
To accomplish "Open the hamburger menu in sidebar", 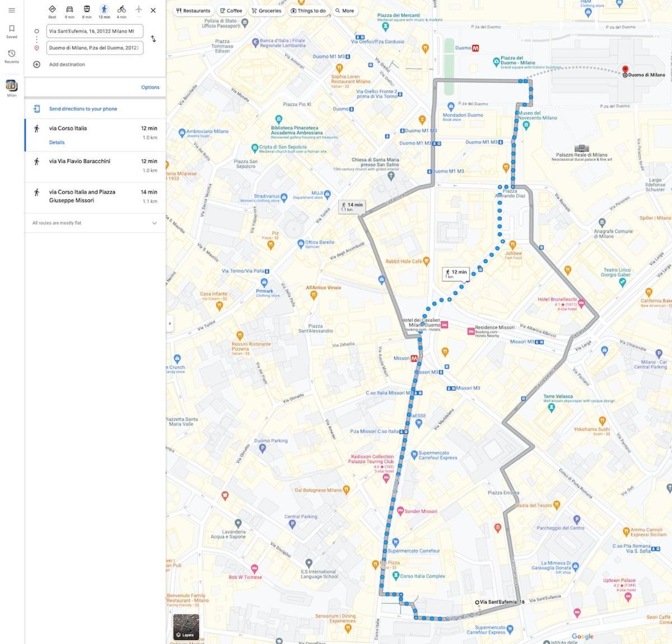I will coord(11,10).
